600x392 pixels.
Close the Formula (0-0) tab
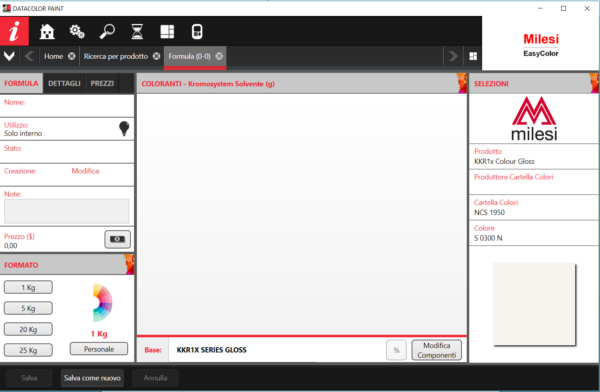(219, 56)
